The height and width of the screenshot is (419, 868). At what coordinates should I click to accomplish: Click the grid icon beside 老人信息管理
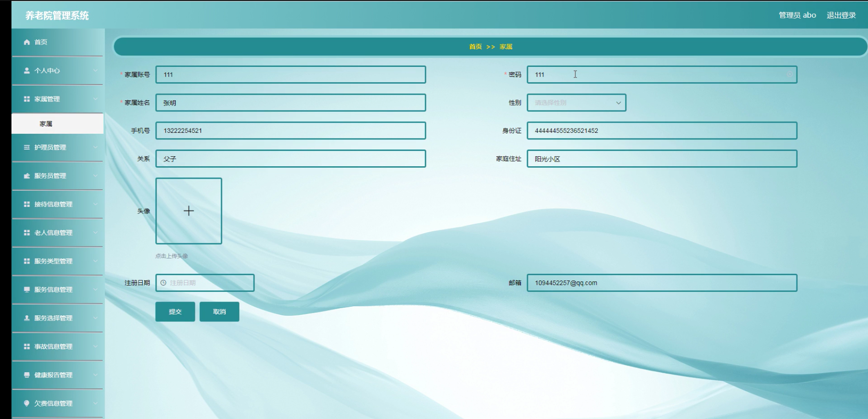(x=27, y=233)
